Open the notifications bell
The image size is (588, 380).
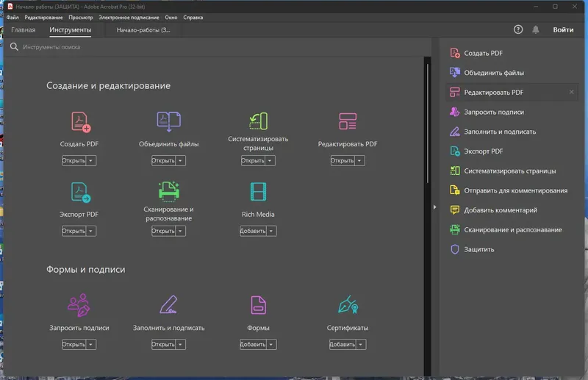536,29
